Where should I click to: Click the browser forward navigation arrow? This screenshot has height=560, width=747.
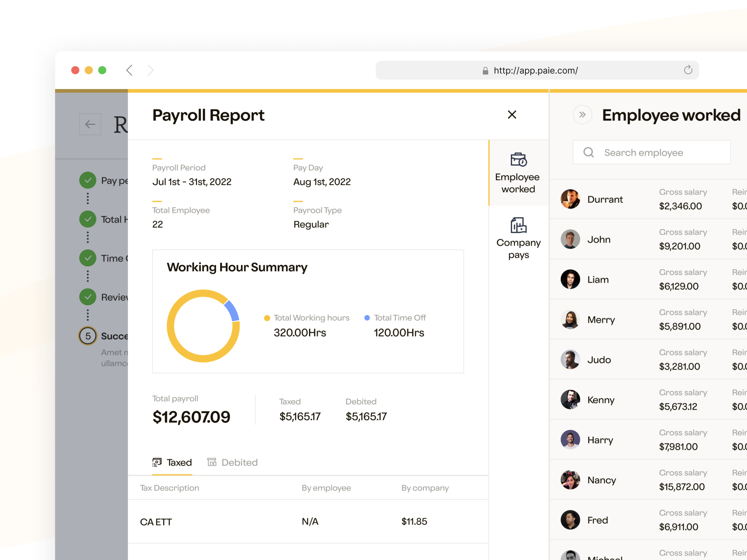(x=151, y=70)
